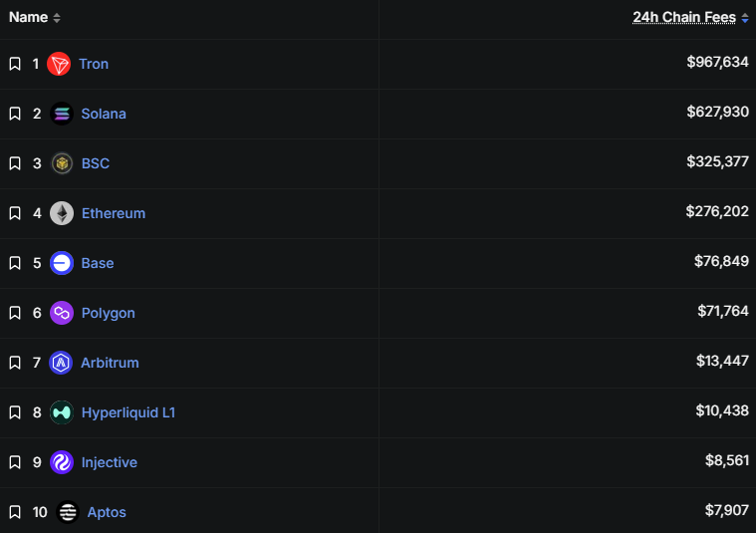
Task: Click the Base blue logo icon
Action: [62, 263]
